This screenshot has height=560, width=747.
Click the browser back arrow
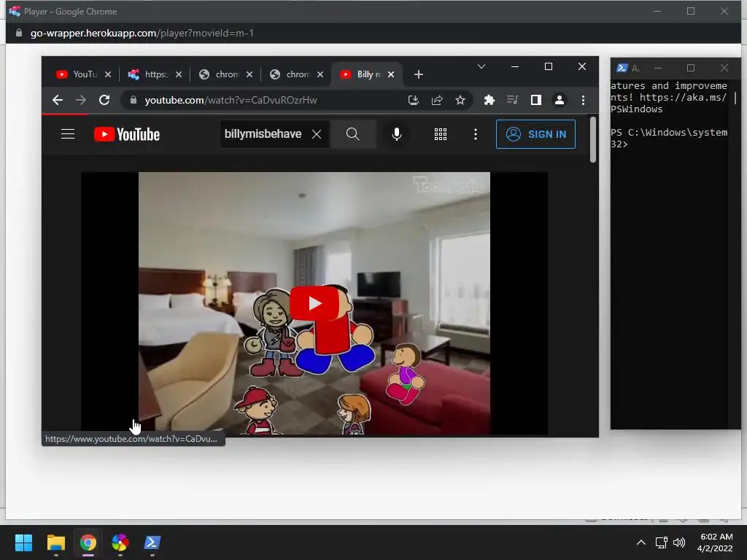(x=58, y=100)
